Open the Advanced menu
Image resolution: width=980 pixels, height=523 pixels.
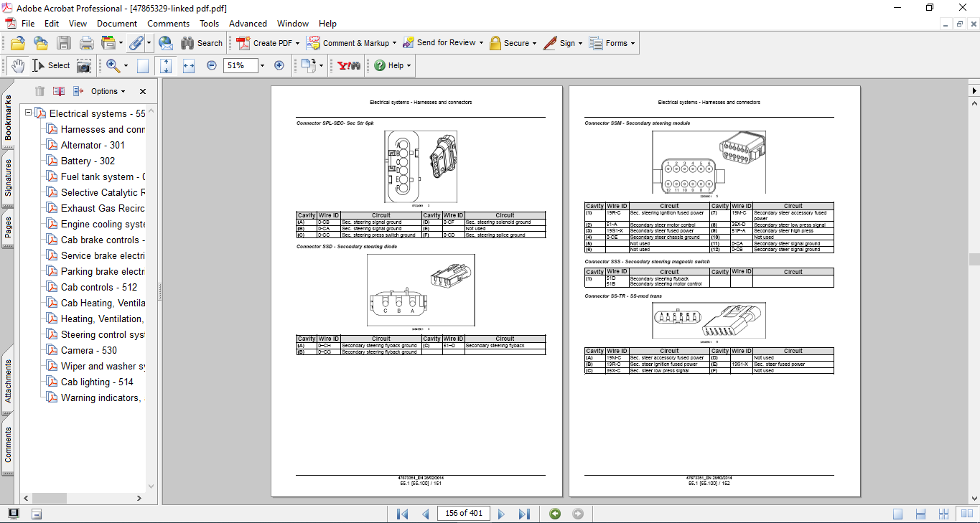(x=248, y=23)
